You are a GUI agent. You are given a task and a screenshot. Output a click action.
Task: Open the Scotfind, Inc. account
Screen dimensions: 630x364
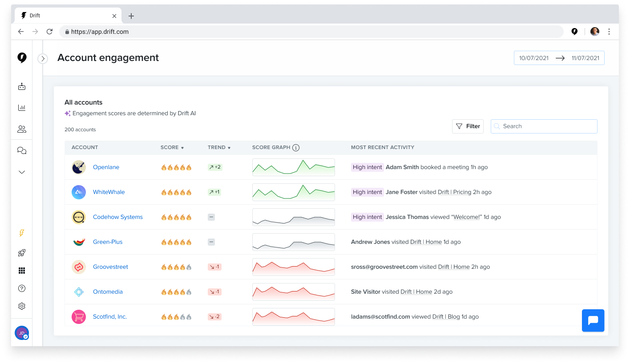click(110, 317)
